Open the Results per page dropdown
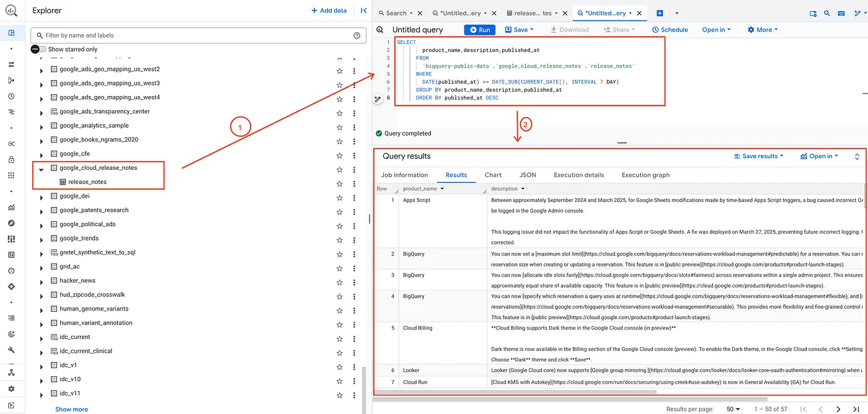Viewport: 868px width, 414px height. (x=733, y=409)
